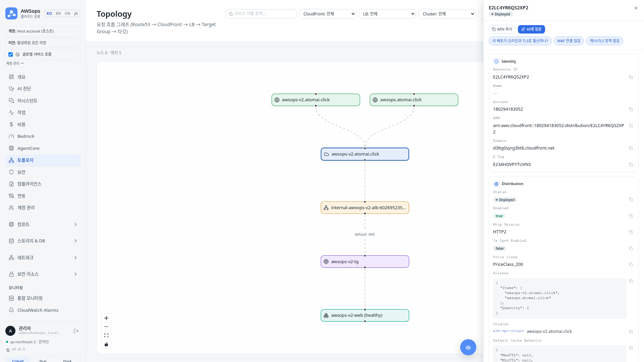Open the 비용 cost page
Screen dimensions: 644x362
pyautogui.click(x=43, y=125)
